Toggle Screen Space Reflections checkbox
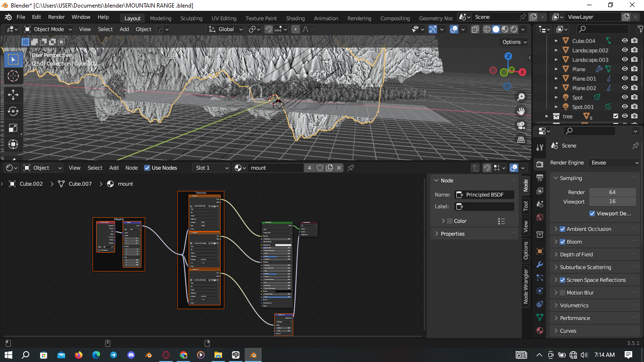 (x=562, y=280)
